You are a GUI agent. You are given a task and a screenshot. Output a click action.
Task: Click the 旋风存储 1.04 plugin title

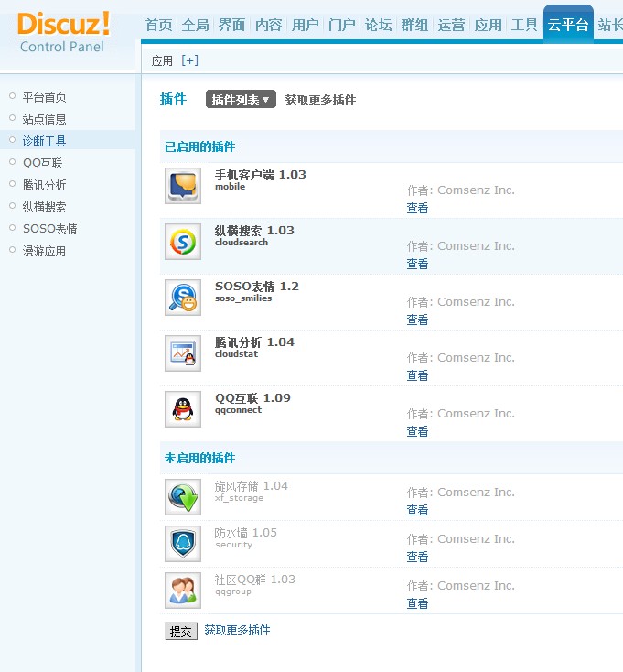(x=251, y=486)
